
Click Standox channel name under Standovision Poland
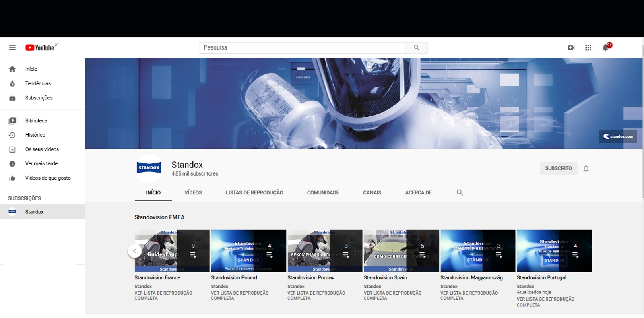point(220,287)
